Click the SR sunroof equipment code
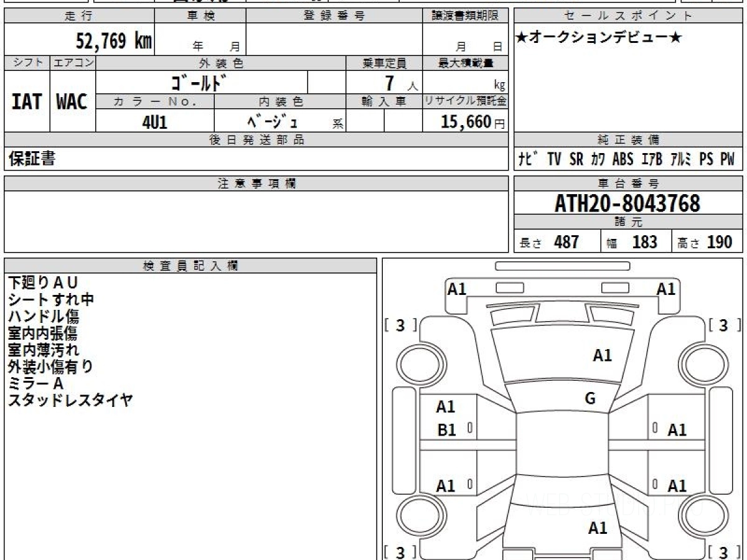The width and height of the screenshot is (747, 560). [576, 159]
